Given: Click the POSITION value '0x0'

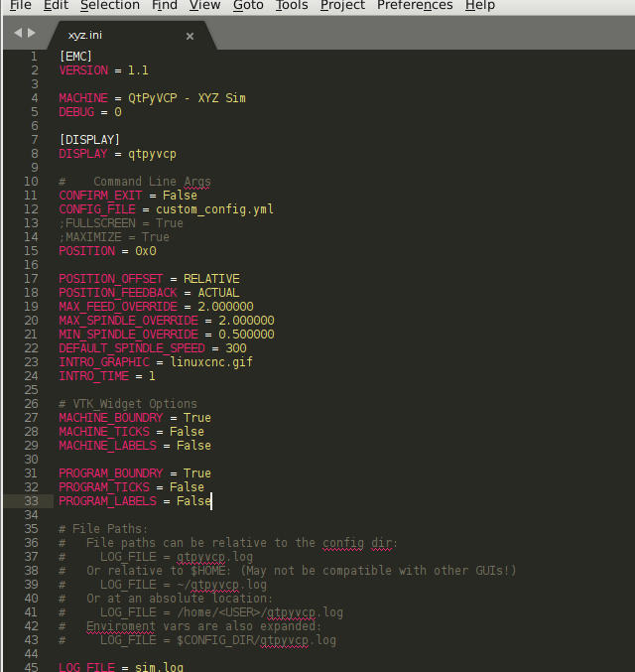Looking at the screenshot, I should [146, 251].
